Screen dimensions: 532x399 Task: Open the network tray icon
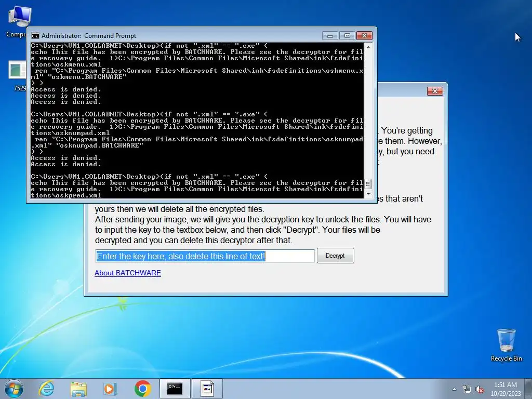[x=467, y=389]
